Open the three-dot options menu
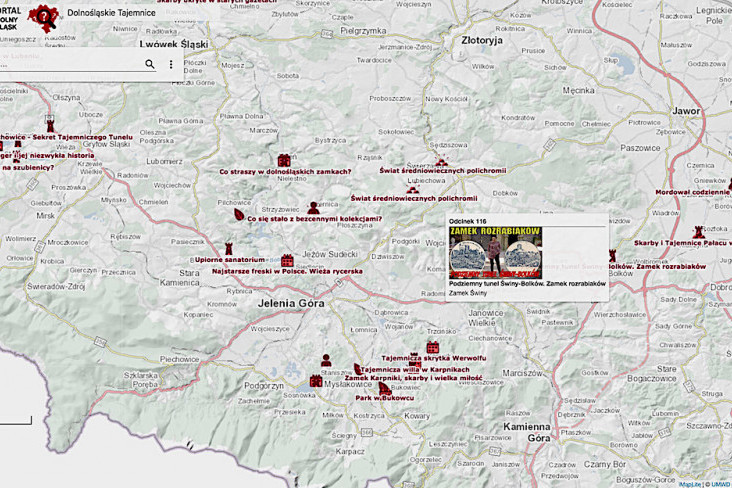This screenshot has width=732, height=488. (x=171, y=64)
